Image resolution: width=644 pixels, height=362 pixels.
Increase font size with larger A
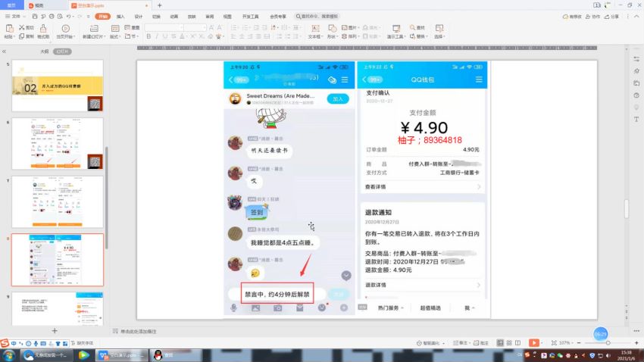coord(211,27)
